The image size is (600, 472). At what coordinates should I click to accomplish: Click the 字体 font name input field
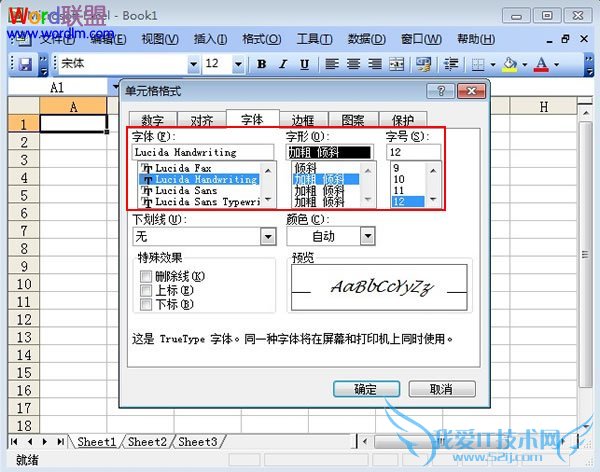tap(203, 152)
